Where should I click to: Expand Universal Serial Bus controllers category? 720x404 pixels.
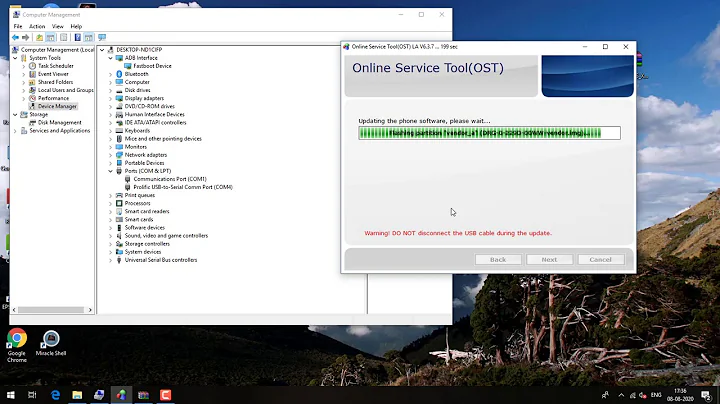(x=110, y=260)
